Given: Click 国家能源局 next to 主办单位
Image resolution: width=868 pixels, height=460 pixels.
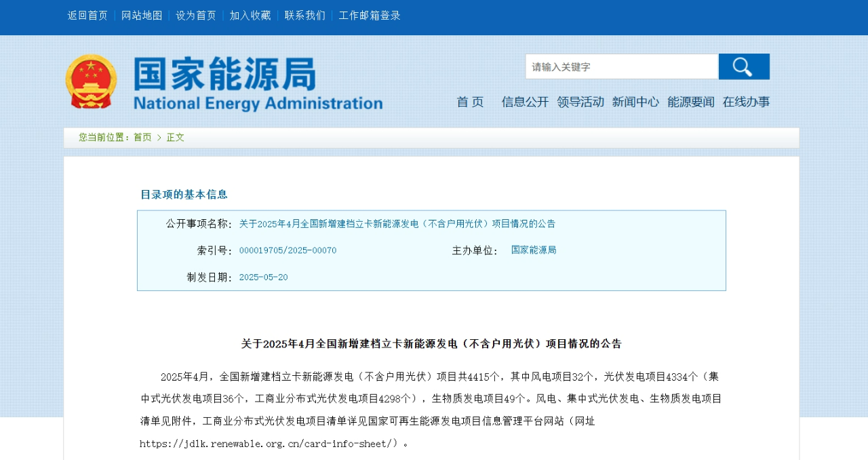Looking at the screenshot, I should tap(534, 250).
